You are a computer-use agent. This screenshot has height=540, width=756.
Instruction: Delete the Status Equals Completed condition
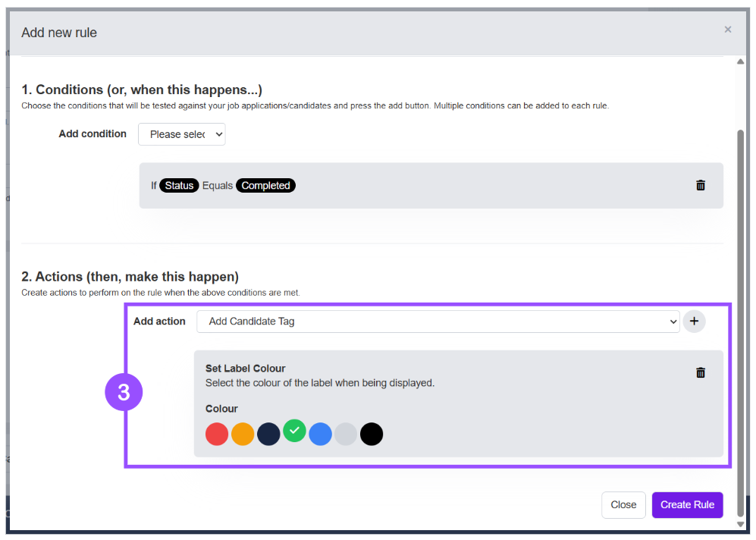(x=701, y=185)
